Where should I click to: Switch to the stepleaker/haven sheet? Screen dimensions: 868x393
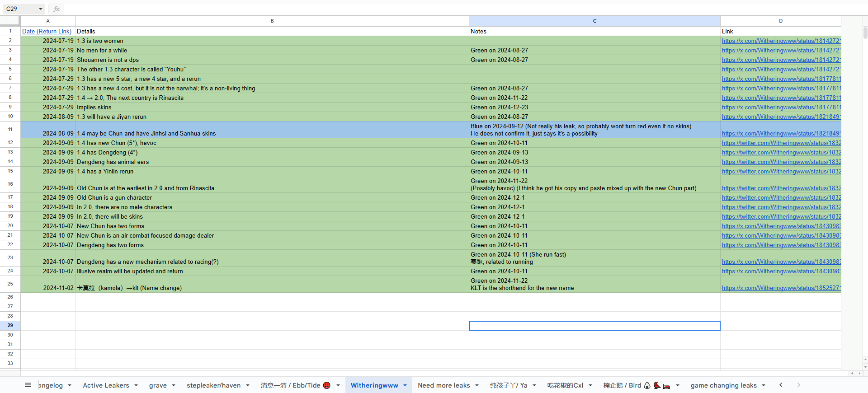[213, 385]
